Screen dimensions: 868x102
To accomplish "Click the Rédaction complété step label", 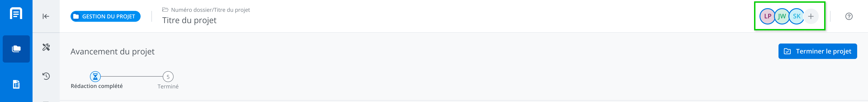I will pos(97,86).
